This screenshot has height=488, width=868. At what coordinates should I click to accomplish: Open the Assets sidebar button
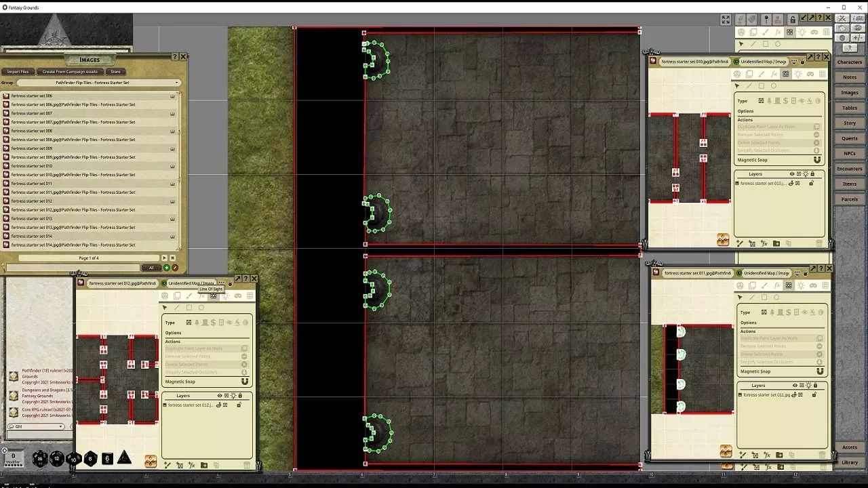(849, 447)
